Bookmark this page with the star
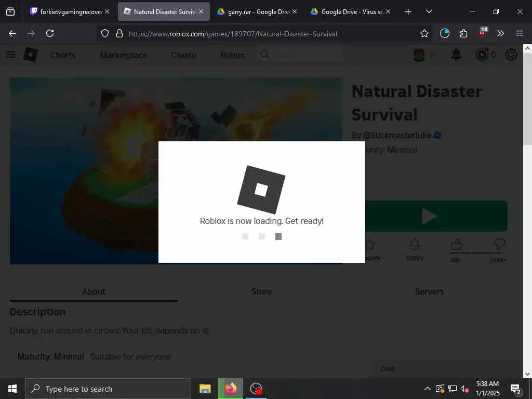Image resolution: width=532 pixels, height=399 pixels. pyautogui.click(x=424, y=33)
